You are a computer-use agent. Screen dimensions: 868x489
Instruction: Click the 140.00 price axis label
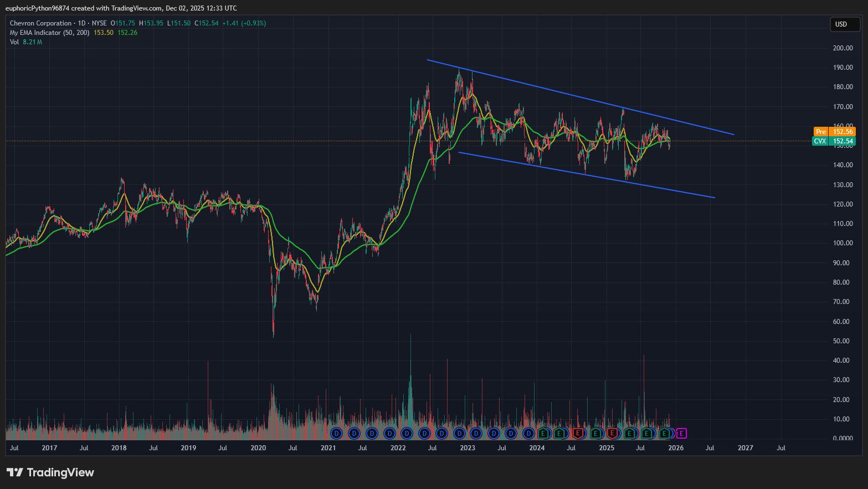(x=843, y=165)
